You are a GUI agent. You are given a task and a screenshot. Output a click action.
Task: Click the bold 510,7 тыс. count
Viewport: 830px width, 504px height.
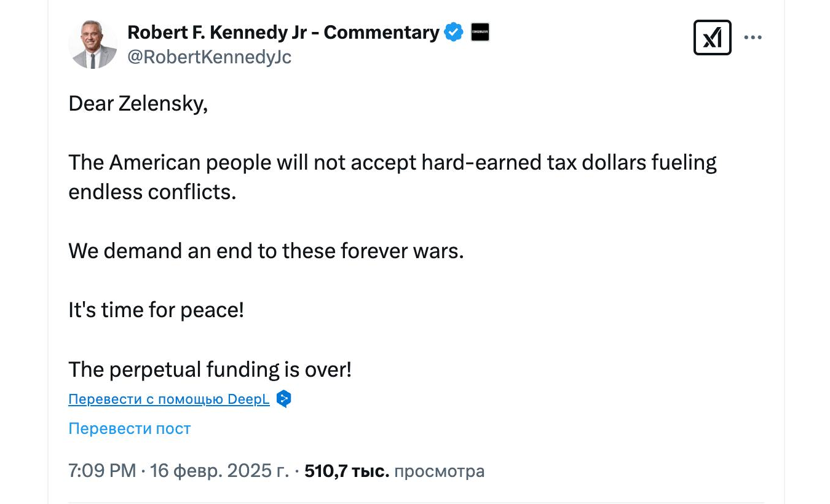point(347,471)
